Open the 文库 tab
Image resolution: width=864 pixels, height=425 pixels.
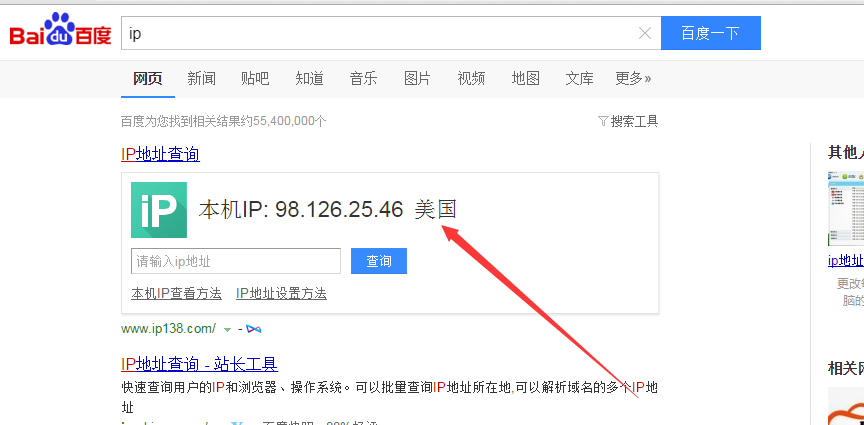(x=579, y=79)
